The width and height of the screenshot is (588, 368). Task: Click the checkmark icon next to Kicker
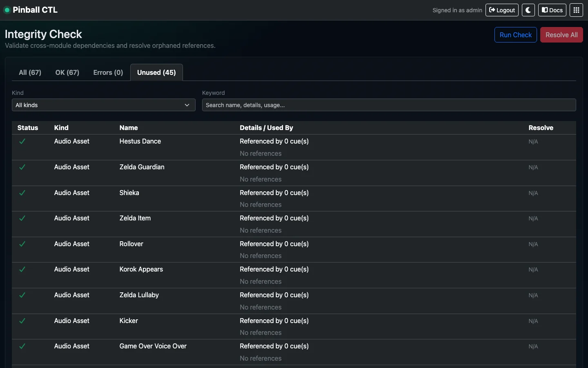22,321
